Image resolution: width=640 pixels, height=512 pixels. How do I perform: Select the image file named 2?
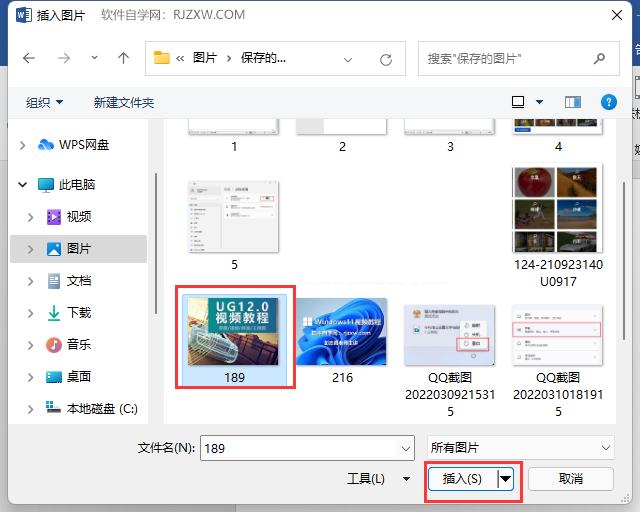(x=342, y=136)
